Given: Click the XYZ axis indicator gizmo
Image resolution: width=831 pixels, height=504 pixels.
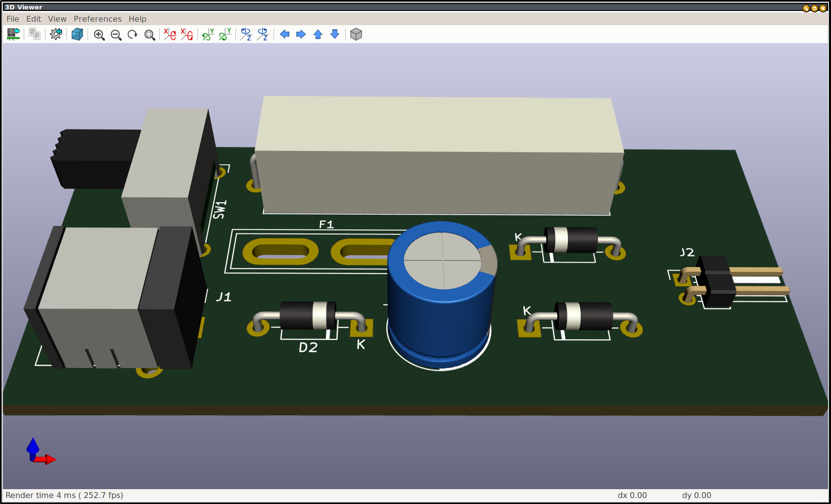Looking at the screenshot, I should point(41,451).
